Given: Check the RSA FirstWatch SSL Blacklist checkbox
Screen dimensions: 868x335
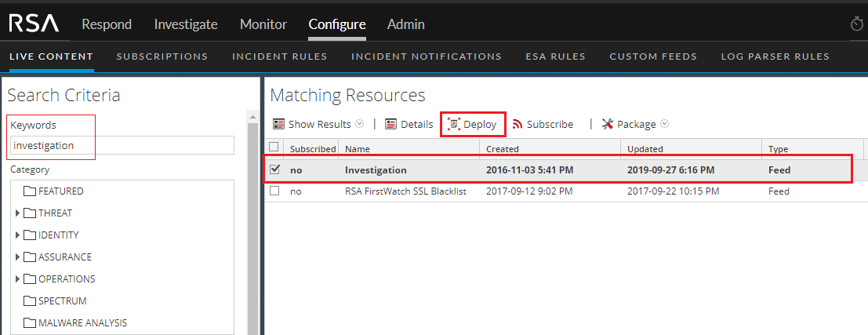Looking at the screenshot, I should click(x=274, y=191).
